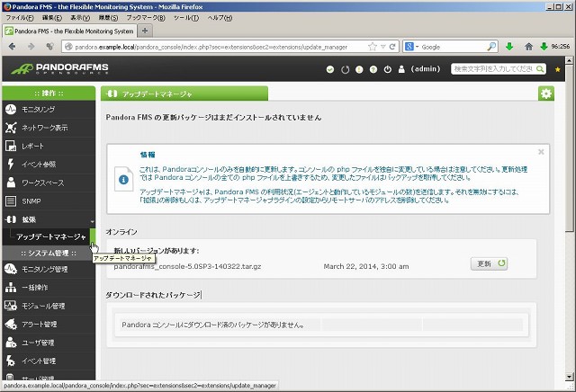The height and width of the screenshot is (392, 576).
Task: Close the 情報 information box
Action: tap(541, 152)
